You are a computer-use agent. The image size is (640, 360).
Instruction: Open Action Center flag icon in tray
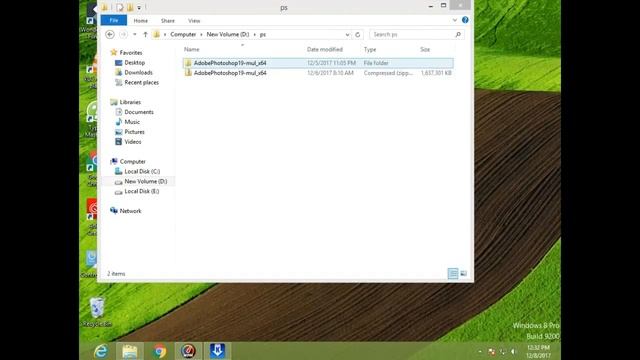(x=492, y=351)
